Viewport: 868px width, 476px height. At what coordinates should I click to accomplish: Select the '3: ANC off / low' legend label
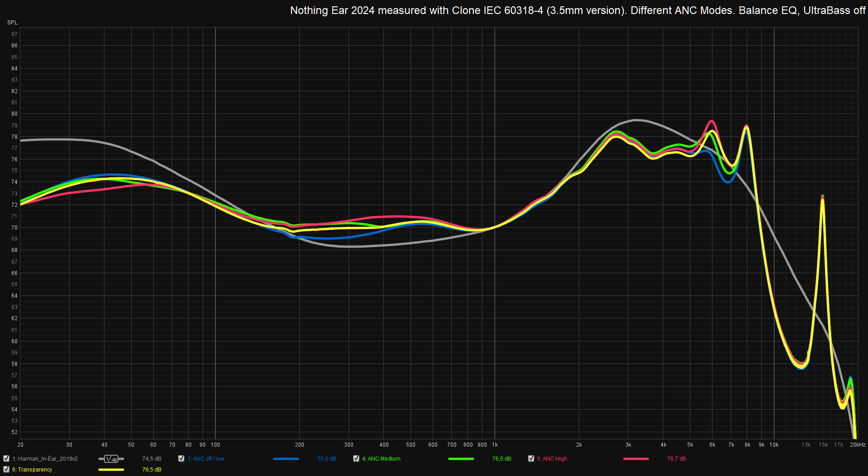point(206,459)
